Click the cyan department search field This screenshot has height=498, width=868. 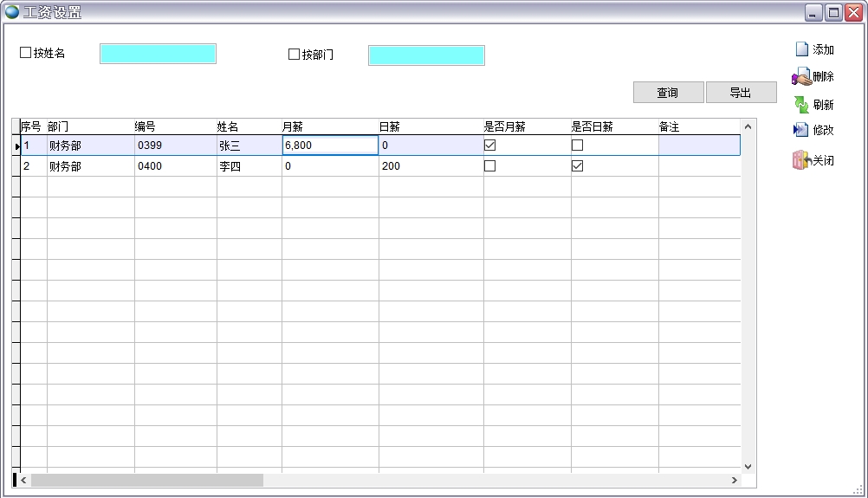coord(426,55)
